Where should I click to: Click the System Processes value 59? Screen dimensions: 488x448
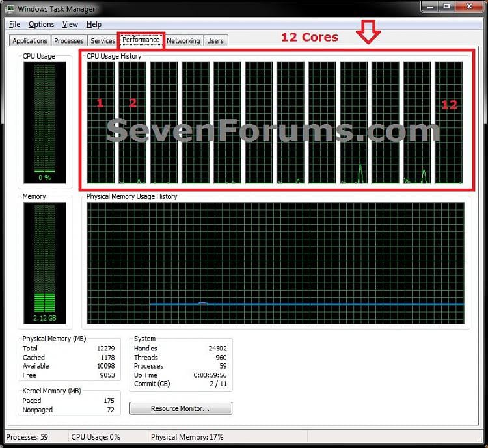tap(223, 366)
